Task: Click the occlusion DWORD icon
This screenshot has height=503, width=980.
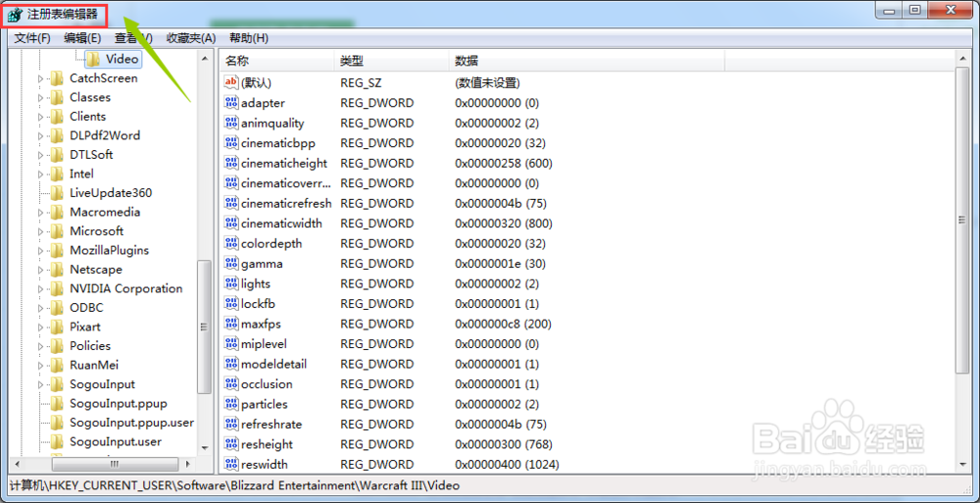Action: point(231,384)
